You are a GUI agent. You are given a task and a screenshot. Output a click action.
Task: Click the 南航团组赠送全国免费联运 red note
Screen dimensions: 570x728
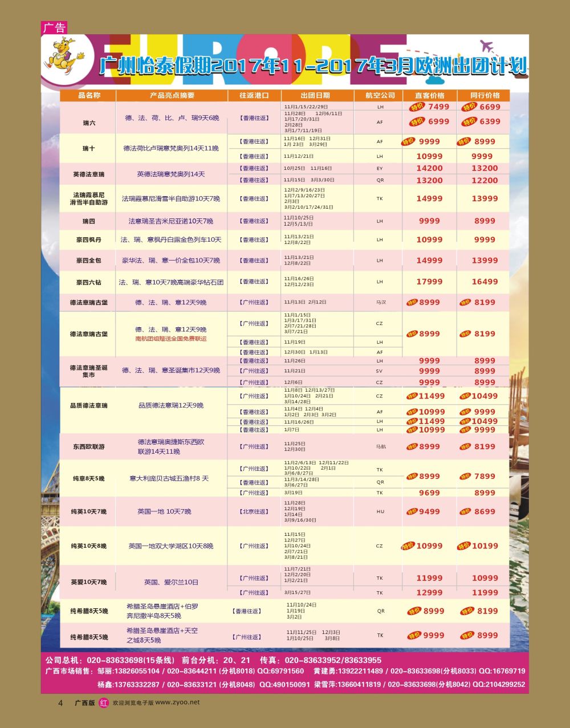coord(171,339)
